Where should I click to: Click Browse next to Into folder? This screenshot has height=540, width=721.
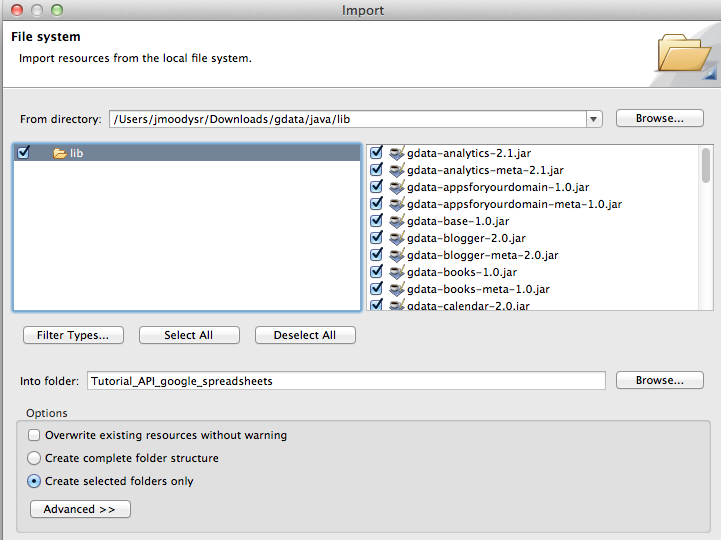coord(659,380)
